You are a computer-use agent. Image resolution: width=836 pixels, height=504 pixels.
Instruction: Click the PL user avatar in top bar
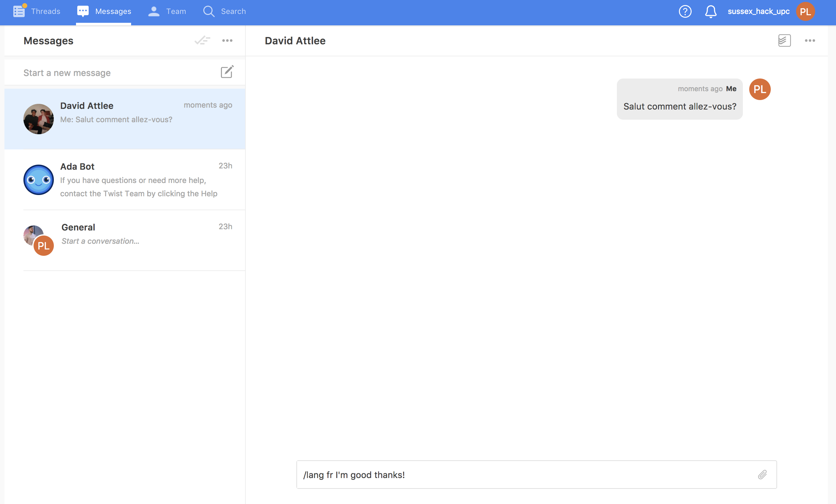point(805,11)
